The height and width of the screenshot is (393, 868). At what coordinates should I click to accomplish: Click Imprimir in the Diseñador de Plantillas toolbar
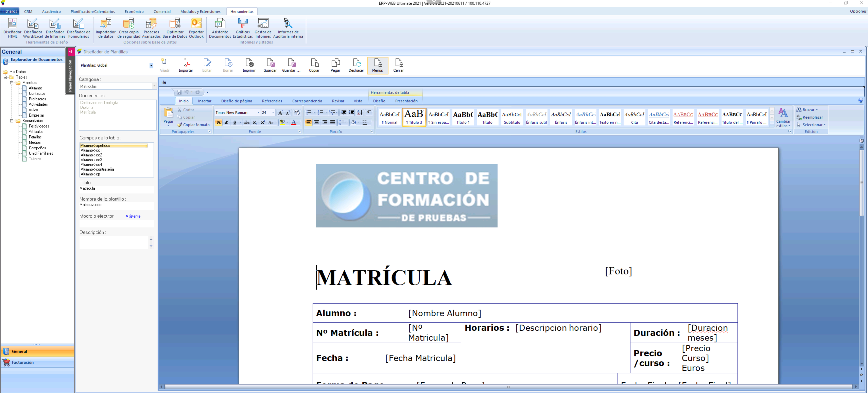coord(249,65)
